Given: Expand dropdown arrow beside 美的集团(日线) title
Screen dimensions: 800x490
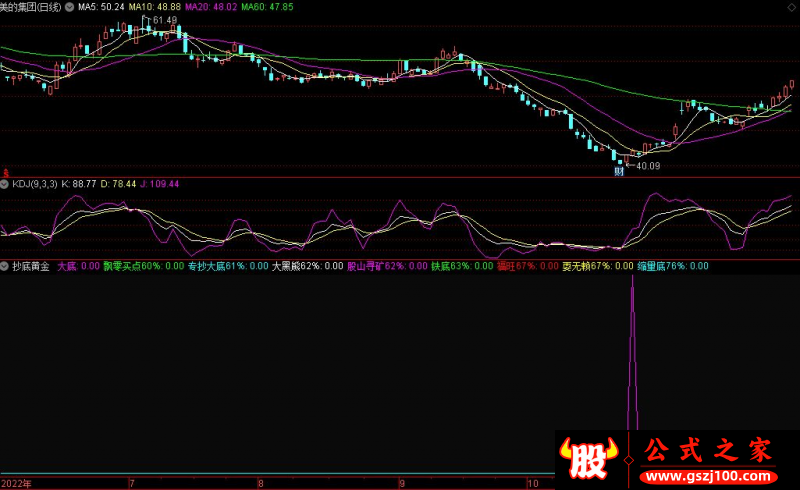Looking at the screenshot, I should (x=68, y=7).
